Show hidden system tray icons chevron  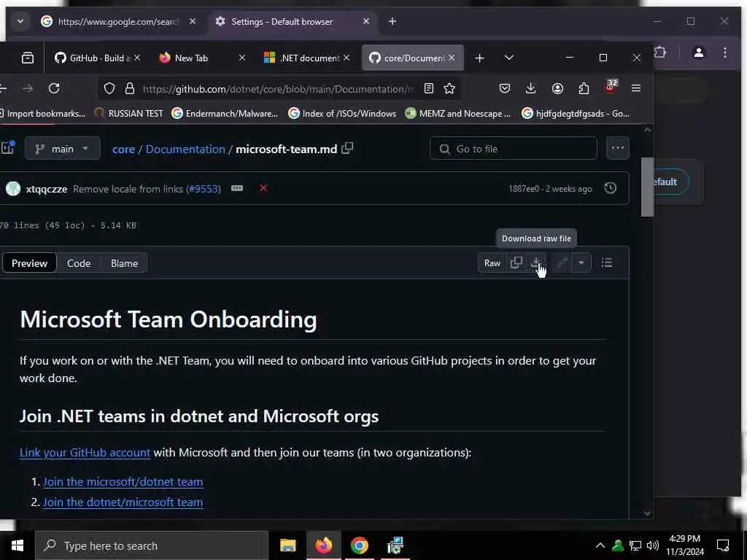[600, 545]
